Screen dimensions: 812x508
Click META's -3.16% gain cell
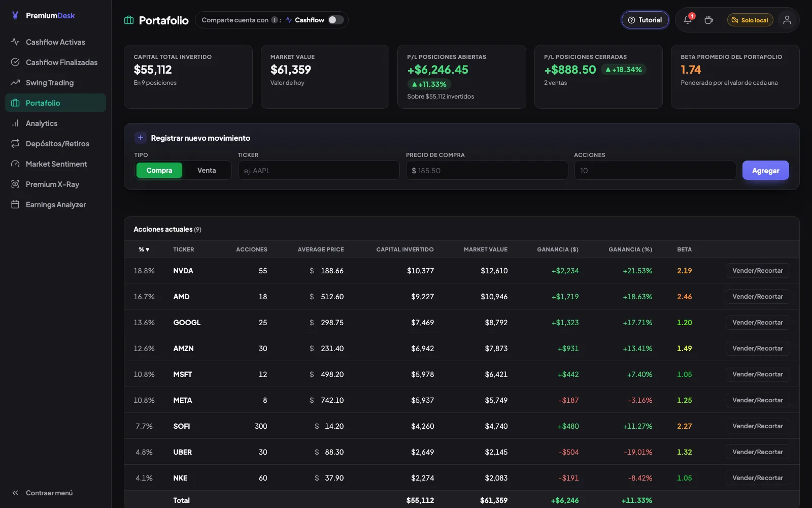point(640,400)
